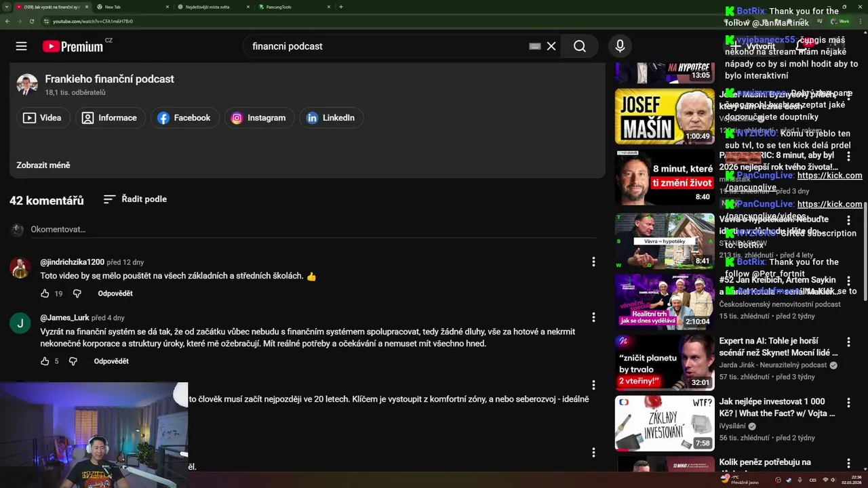Image resolution: width=868 pixels, height=488 pixels.
Task: Open more options for Expert na AI video
Action: coord(848,342)
